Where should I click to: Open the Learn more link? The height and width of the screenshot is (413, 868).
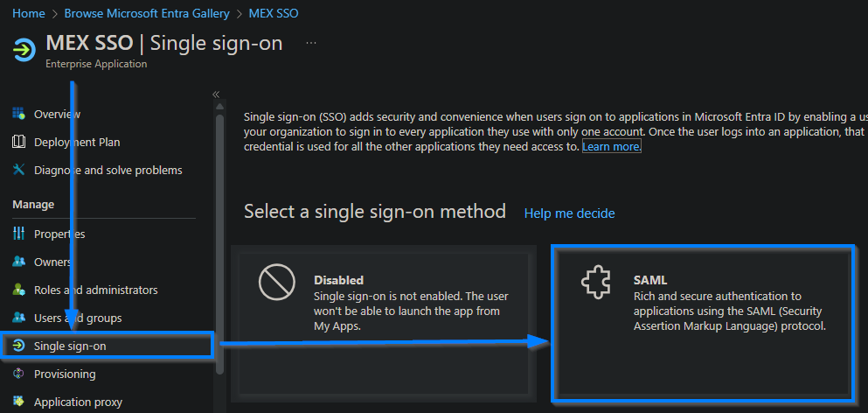(x=612, y=146)
